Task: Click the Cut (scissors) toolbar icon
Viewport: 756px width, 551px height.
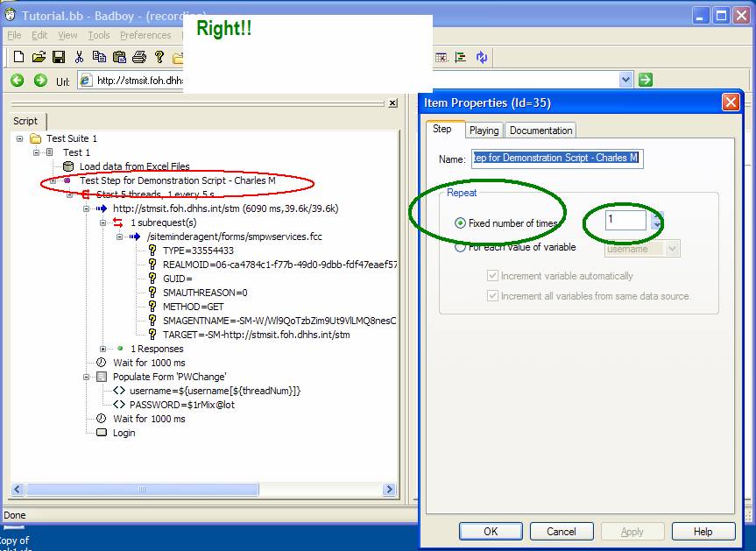Action: [79, 58]
